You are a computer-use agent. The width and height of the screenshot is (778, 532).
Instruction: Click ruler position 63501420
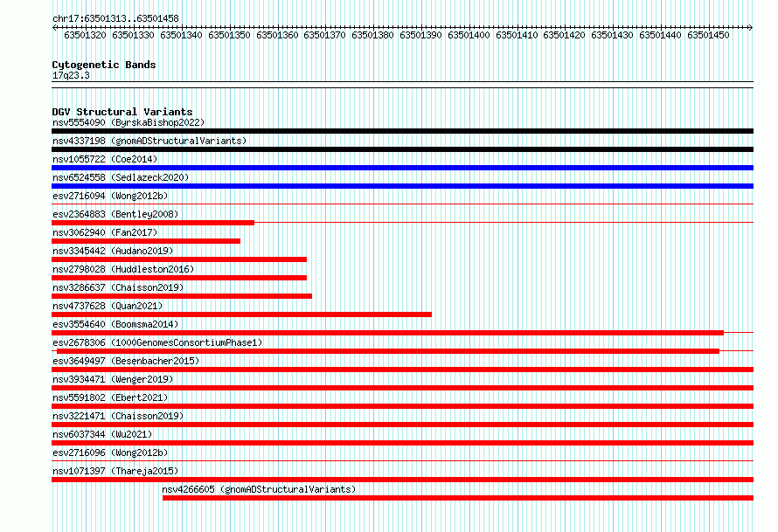(564, 35)
